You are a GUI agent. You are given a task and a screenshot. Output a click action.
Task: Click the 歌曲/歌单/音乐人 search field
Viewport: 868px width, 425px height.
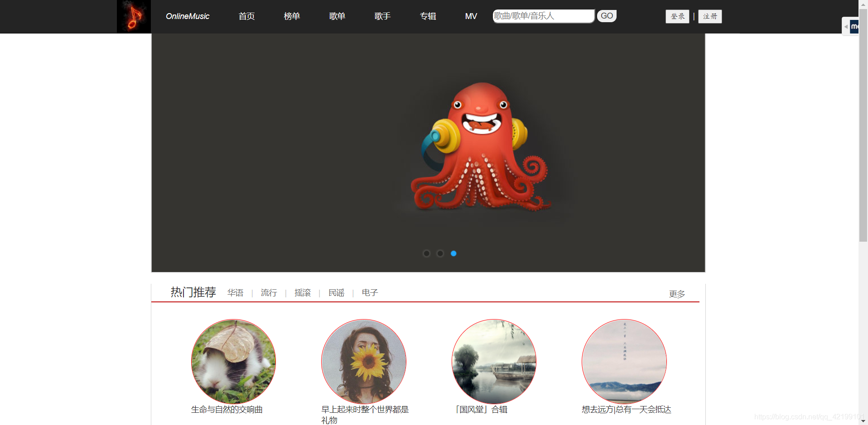[x=543, y=16]
